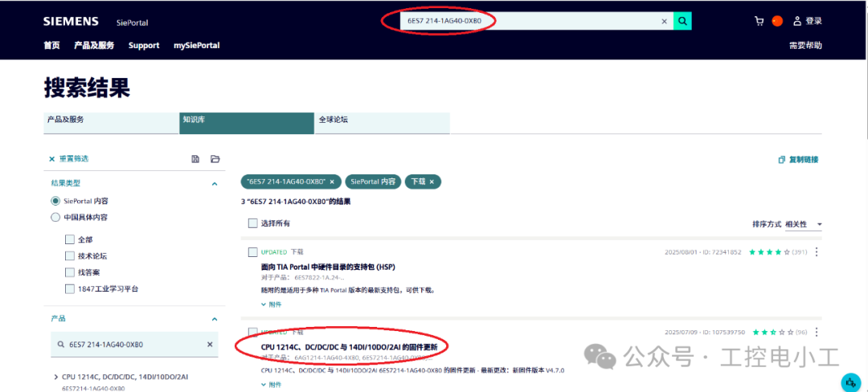
Task: Check the 1847工业学习平台 checkbox
Action: (x=70, y=288)
